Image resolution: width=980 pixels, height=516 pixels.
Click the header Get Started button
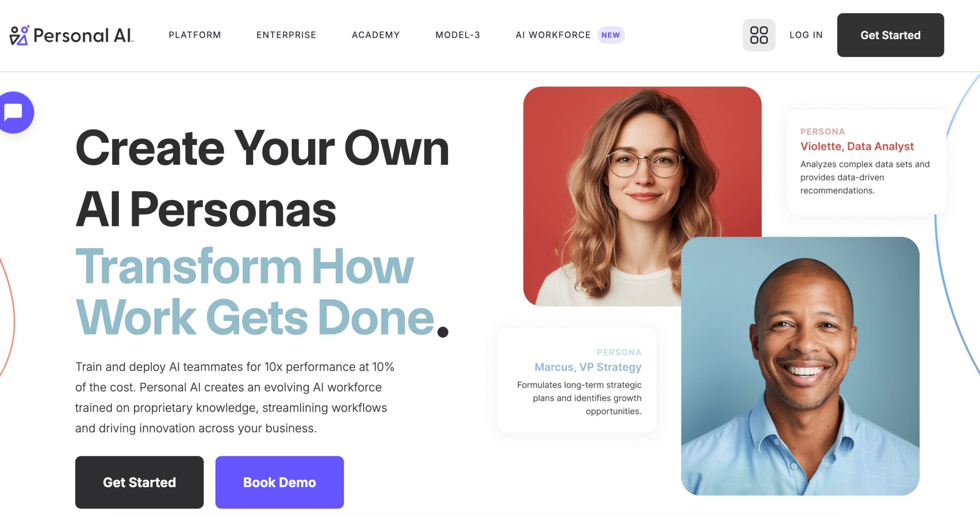[890, 35]
